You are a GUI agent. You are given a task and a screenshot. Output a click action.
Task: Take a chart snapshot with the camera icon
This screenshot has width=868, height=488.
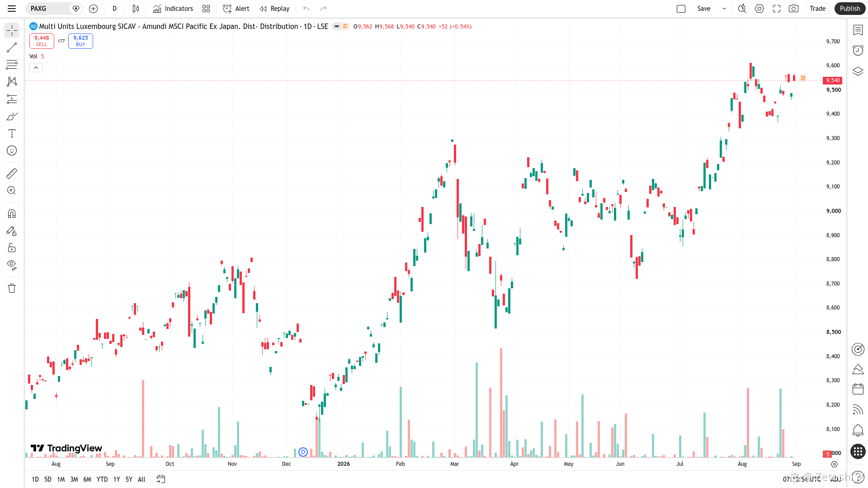(793, 9)
